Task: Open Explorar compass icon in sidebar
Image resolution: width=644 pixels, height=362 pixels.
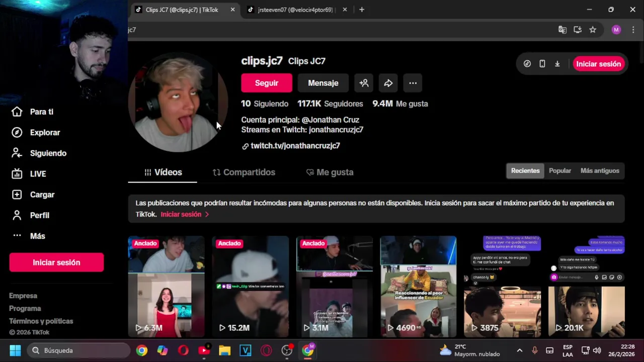Action: click(x=17, y=132)
